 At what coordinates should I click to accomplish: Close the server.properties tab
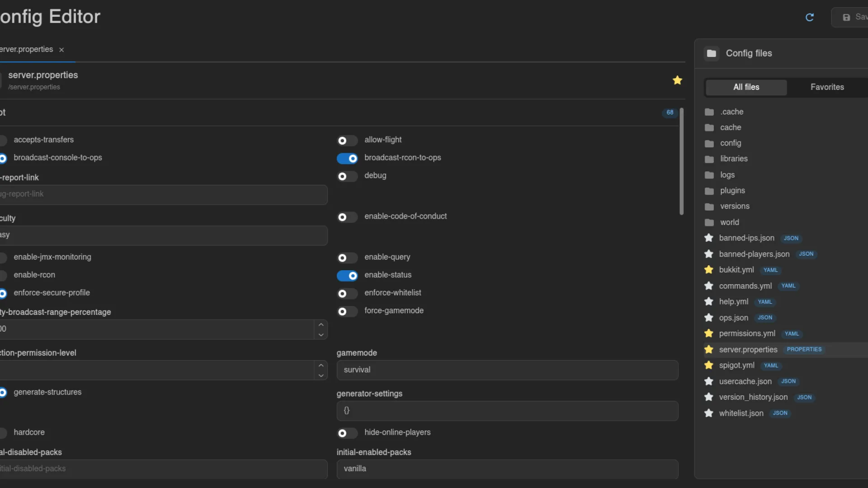[61, 50]
